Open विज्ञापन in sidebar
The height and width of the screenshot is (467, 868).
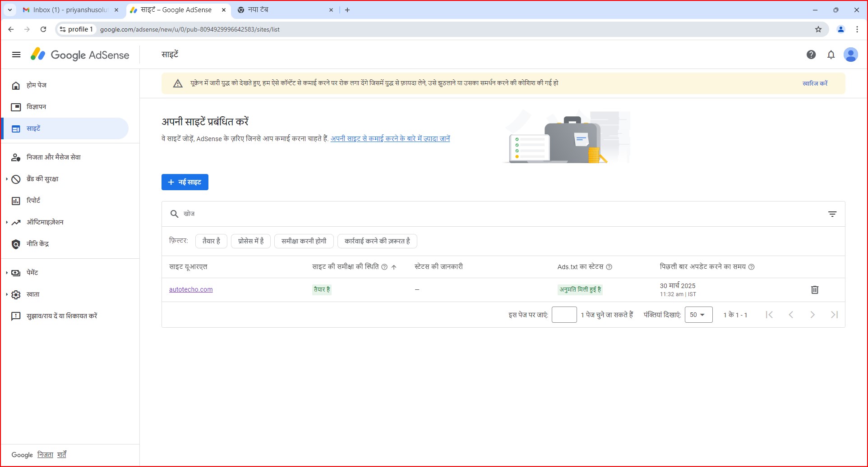(65, 107)
